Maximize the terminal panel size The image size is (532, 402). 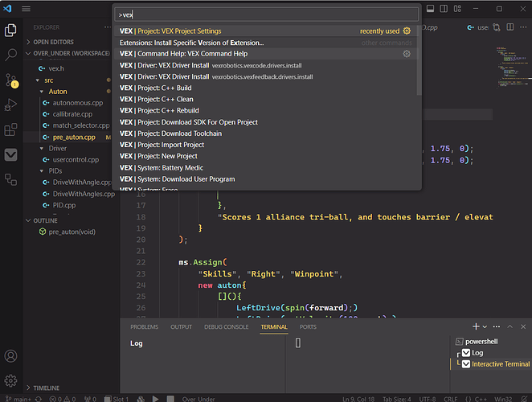[510, 326]
